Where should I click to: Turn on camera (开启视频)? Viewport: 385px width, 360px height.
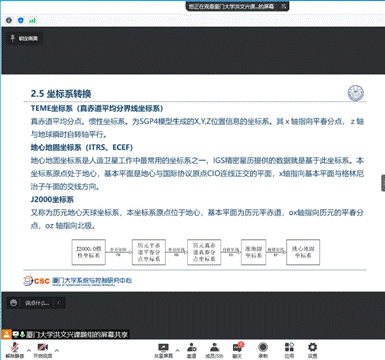[x=43, y=350]
